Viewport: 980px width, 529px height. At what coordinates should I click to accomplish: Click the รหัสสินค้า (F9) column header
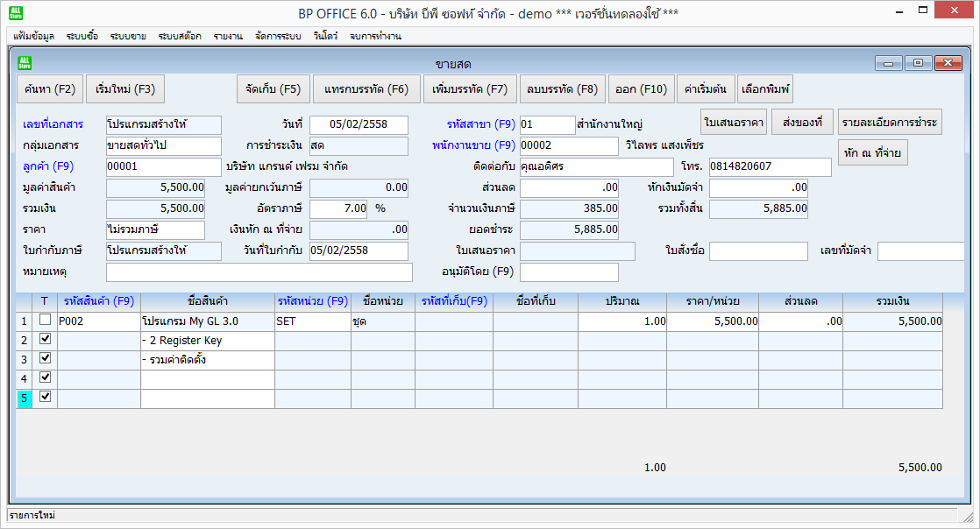coord(99,301)
